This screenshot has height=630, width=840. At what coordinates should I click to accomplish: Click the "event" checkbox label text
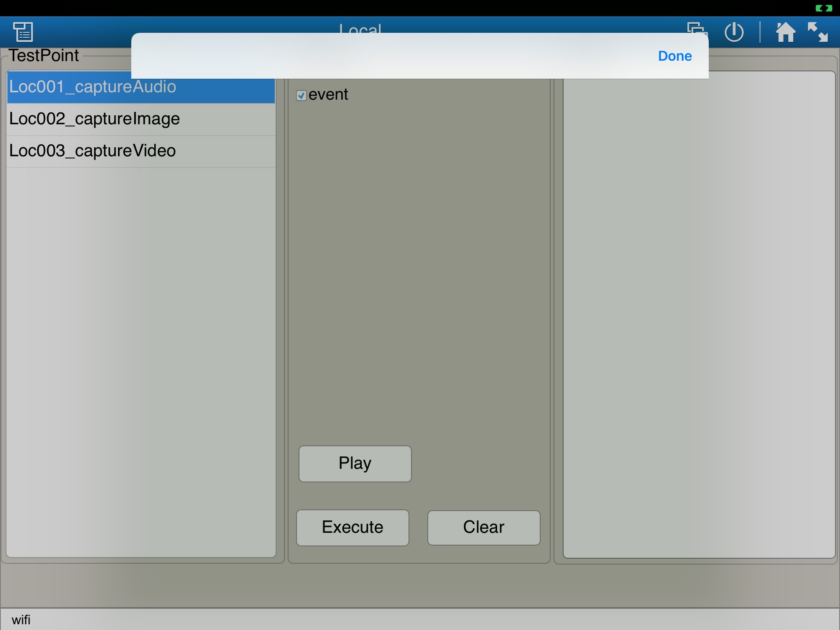(x=328, y=95)
